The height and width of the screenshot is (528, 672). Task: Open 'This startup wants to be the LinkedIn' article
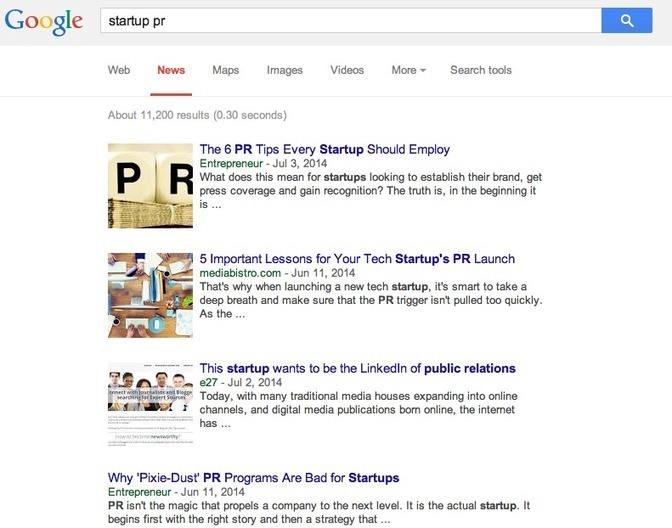tap(357, 368)
